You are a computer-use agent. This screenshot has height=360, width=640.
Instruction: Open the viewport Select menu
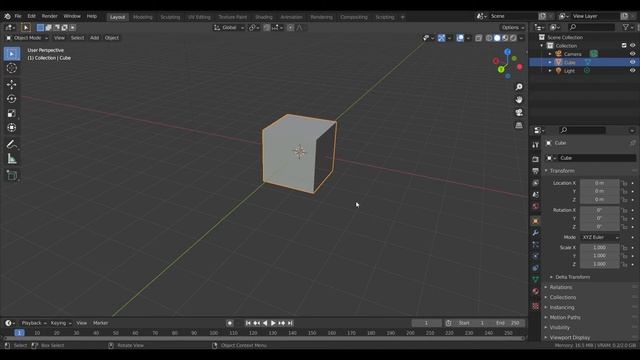tap(78, 38)
